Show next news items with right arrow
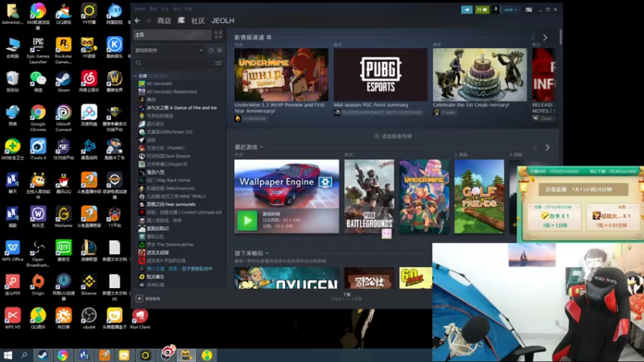The width and height of the screenshot is (644, 362). click(x=545, y=37)
